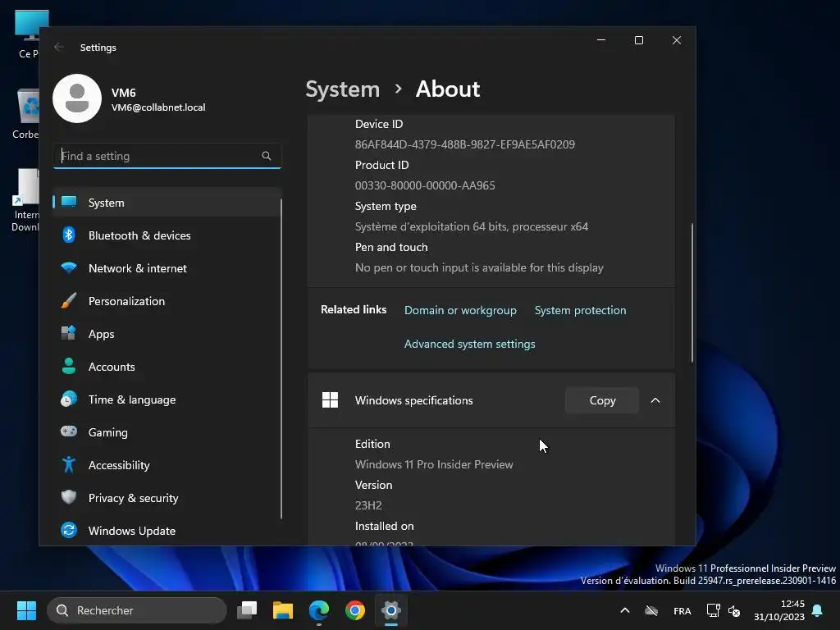Click the Accessibility figure icon
Screen dimensions: 840x630
69,464
